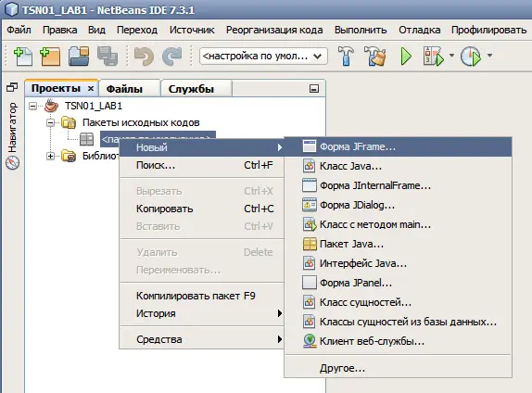The height and width of the screenshot is (393, 532).
Task: Click the Пакет Java package icon
Action: 310,244
